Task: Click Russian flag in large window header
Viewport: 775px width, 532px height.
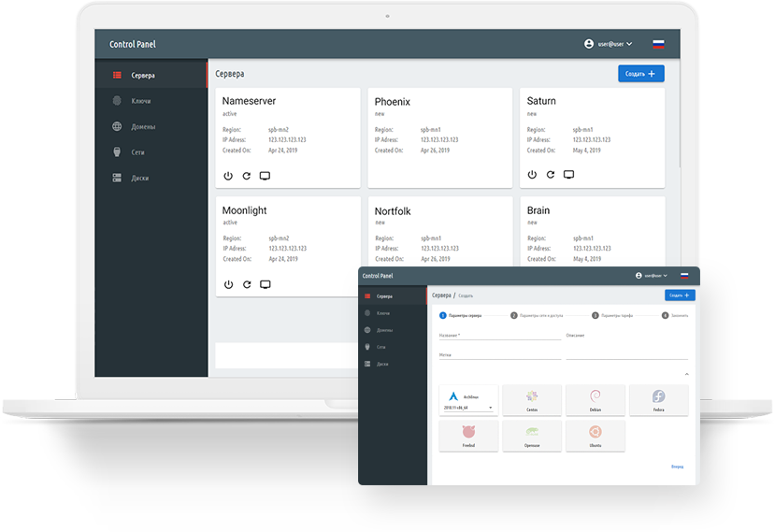Action: [658, 44]
